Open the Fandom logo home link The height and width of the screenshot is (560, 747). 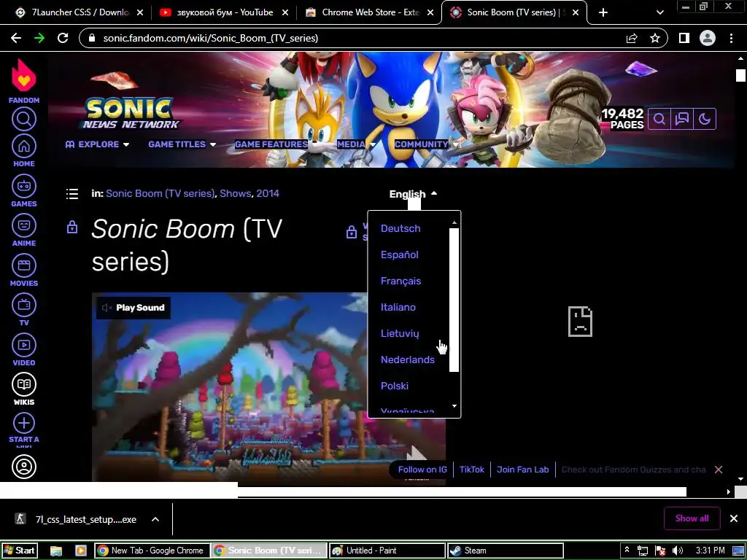[x=24, y=81]
